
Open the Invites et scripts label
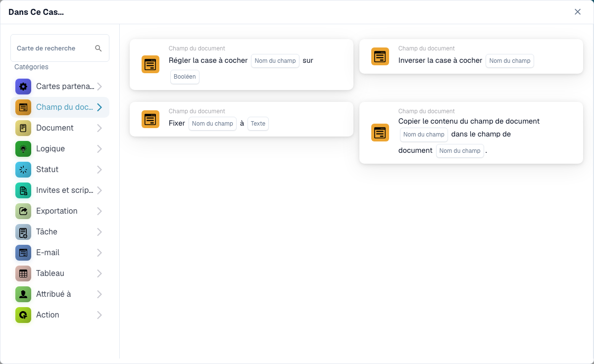tap(65, 190)
